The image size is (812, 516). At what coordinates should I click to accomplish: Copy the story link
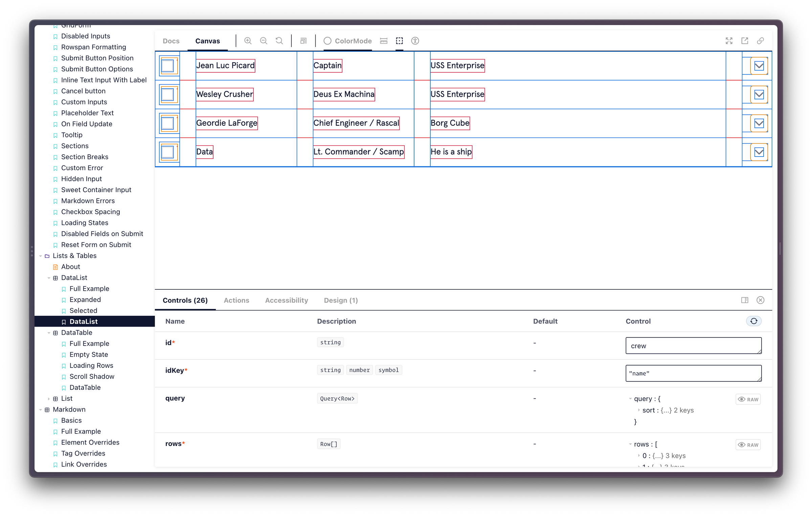pyautogui.click(x=761, y=41)
